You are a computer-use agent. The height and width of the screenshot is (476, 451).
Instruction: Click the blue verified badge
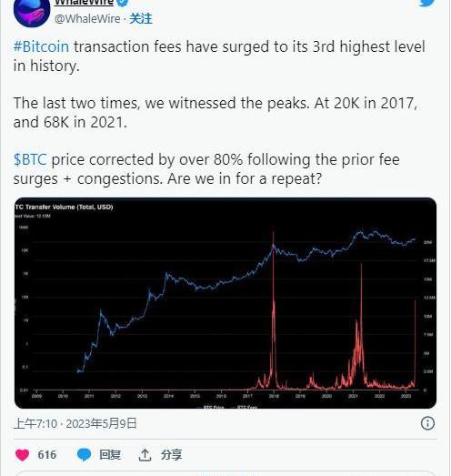tap(123, 3)
